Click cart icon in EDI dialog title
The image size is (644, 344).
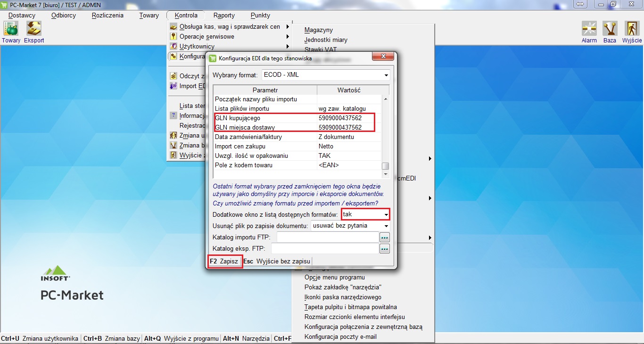coord(213,58)
